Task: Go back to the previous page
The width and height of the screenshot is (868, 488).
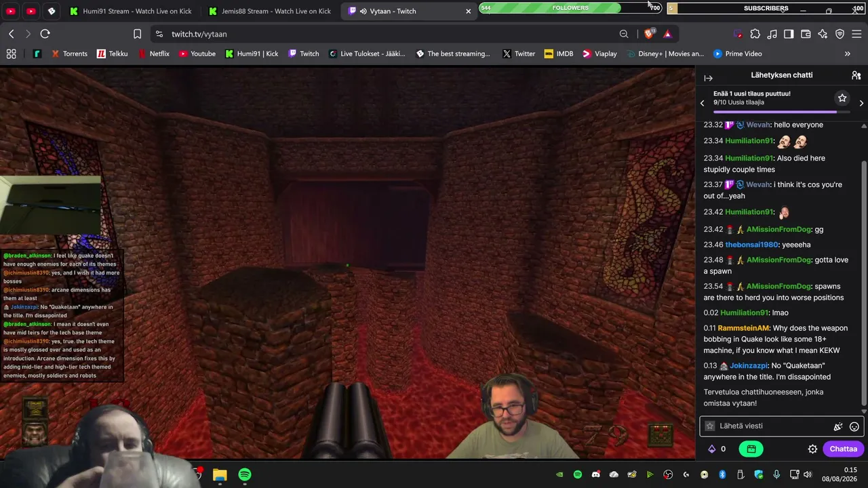Action: point(12,34)
